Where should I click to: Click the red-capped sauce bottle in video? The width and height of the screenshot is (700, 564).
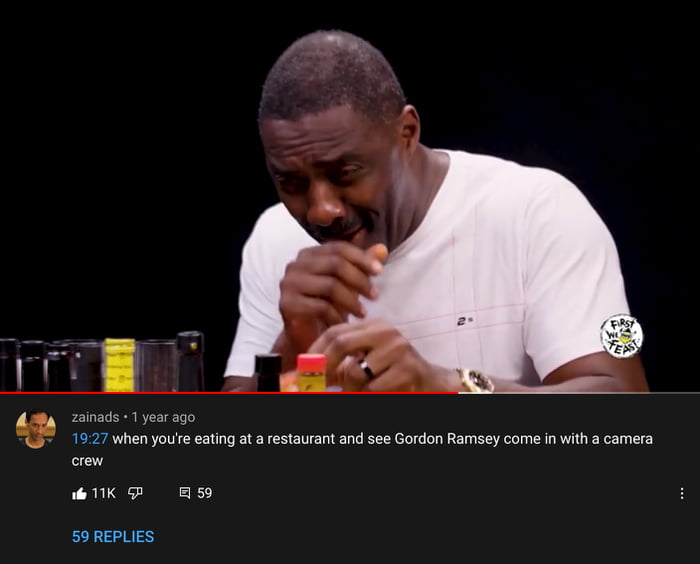[311, 373]
